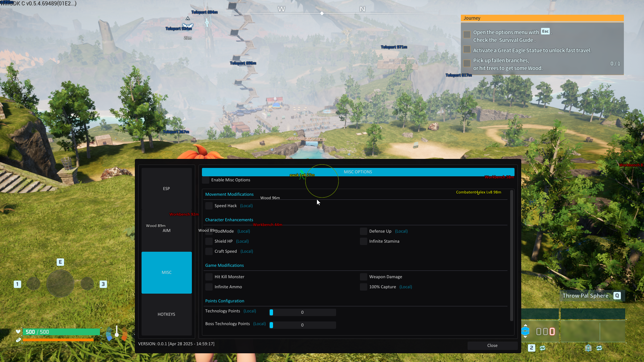Click the Movement Modifications section heading
Image resolution: width=644 pixels, height=362 pixels.
[229, 194]
